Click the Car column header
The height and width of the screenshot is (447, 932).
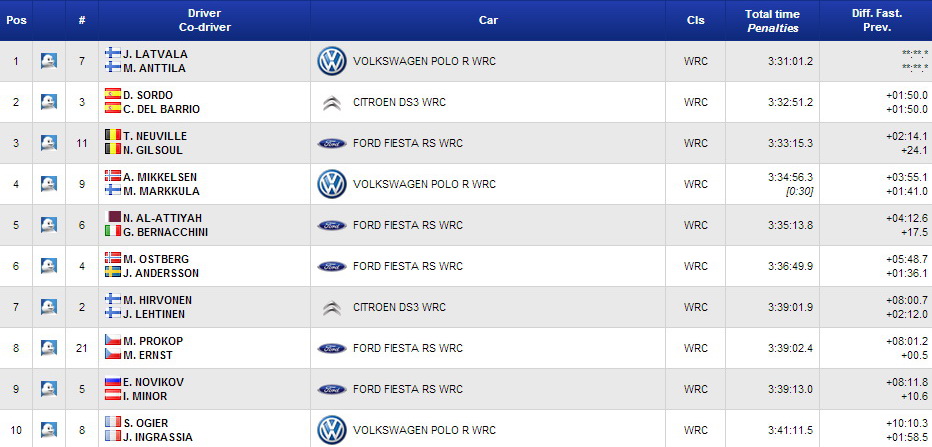coord(488,20)
